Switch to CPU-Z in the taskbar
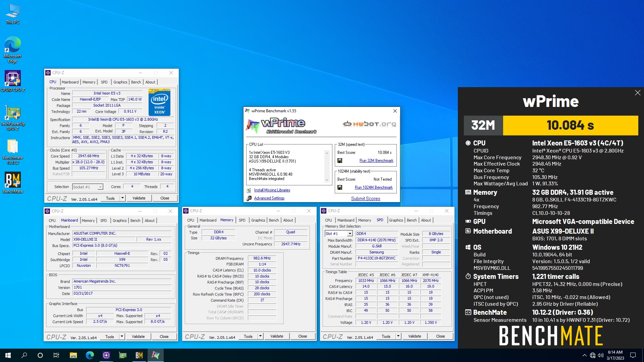 point(106,355)
